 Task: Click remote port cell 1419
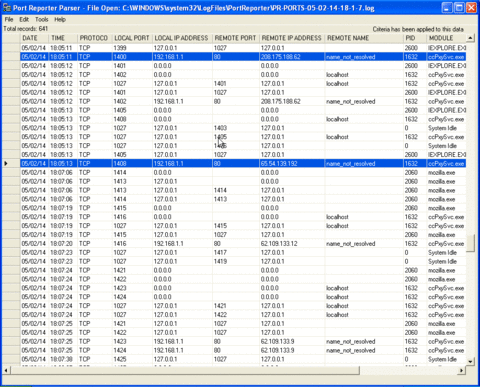[x=236, y=261]
